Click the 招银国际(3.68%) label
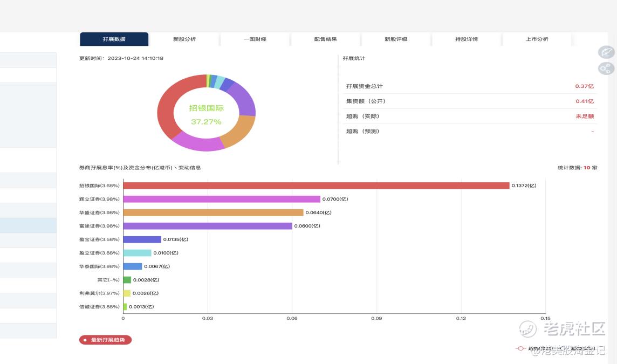Screen dimensions: 617x364 pos(99,186)
